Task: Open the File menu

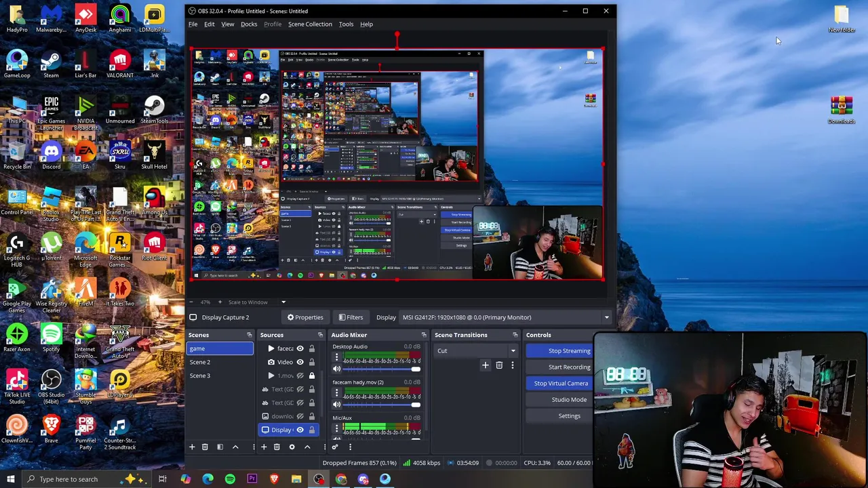Action: pos(193,24)
